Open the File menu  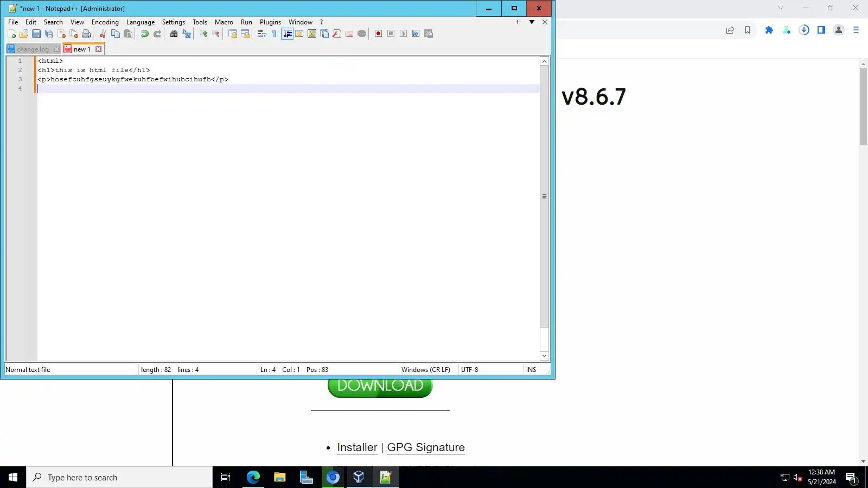click(x=13, y=22)
